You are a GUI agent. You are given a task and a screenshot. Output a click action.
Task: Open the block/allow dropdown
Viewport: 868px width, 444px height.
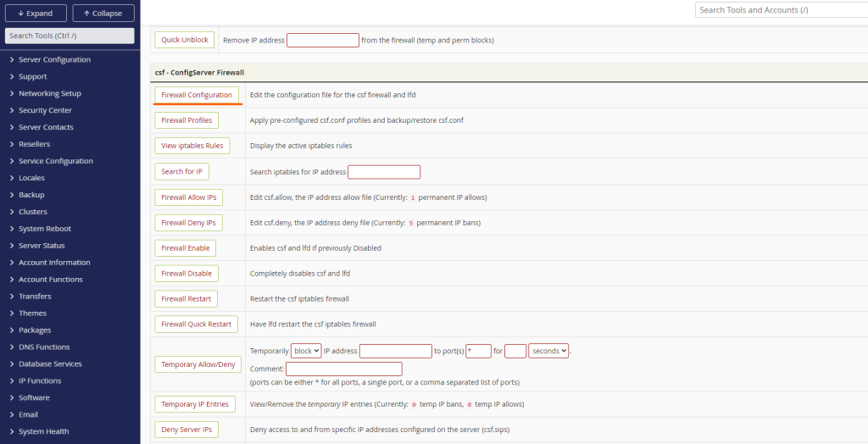tap(305, 351)
